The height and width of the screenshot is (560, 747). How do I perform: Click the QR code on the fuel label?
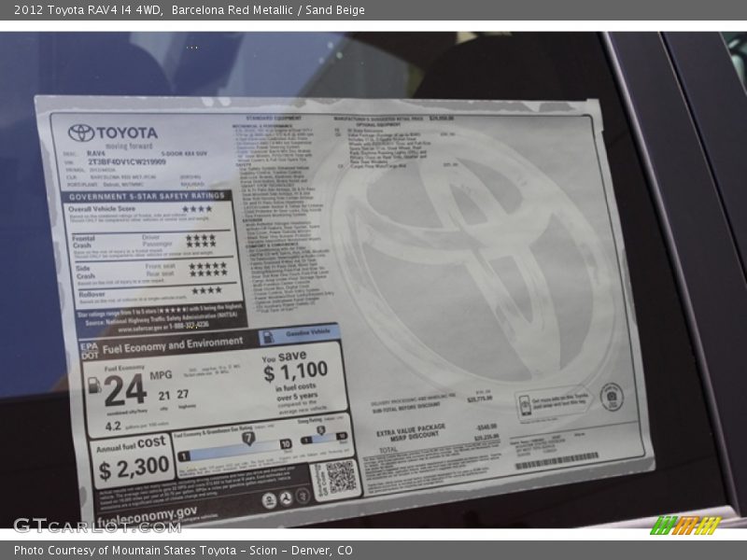(x=341, y=477)
